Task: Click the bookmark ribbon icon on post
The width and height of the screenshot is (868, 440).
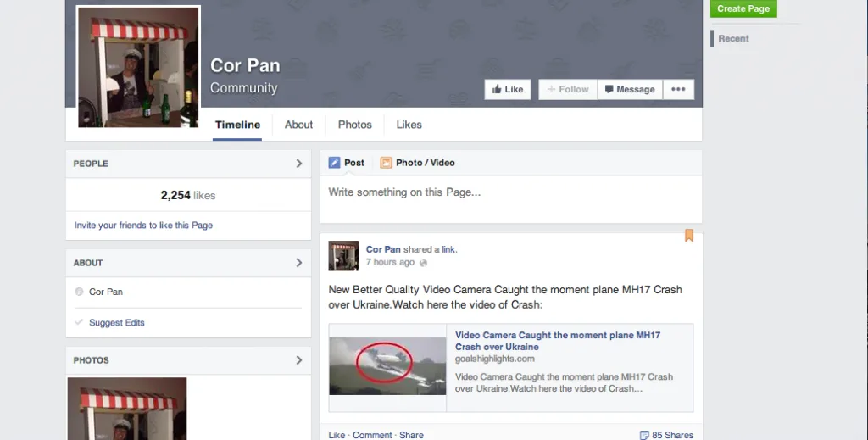Action: pos(688,236)
